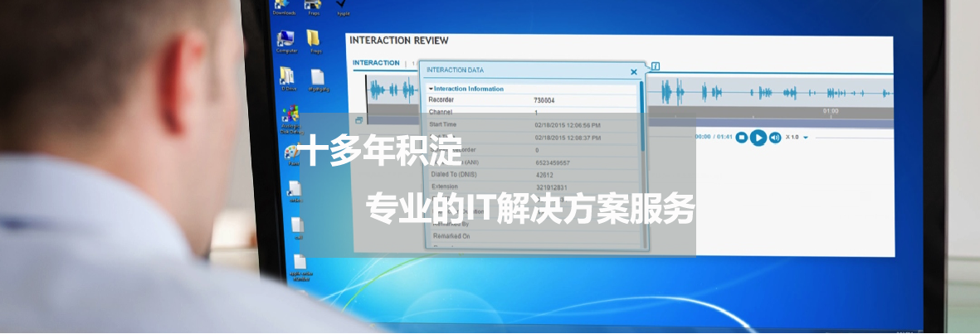Select the recorder value 730004
The height and width of the screenshot is (334, 980).
544,100
